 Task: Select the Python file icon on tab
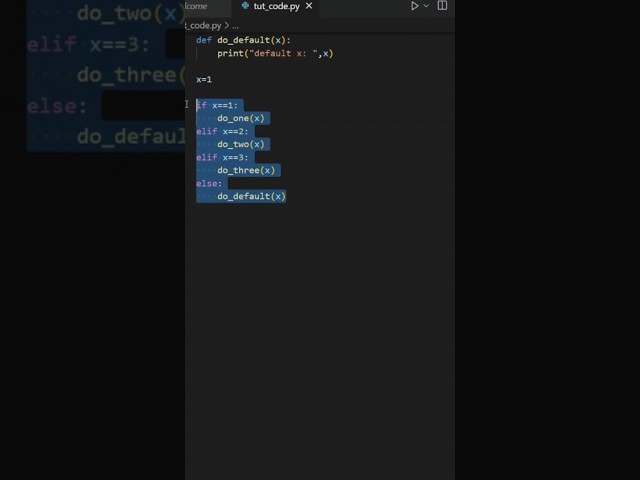point(245,6)
